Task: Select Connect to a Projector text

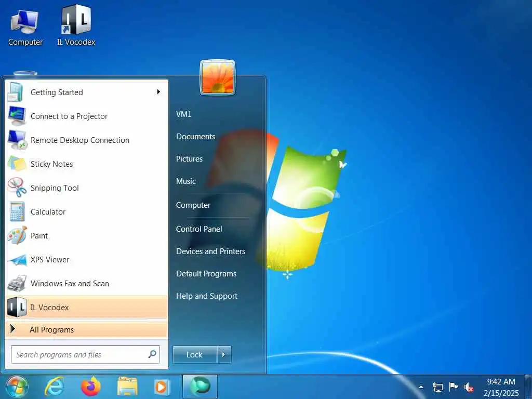Action: [x=69, y=116]
